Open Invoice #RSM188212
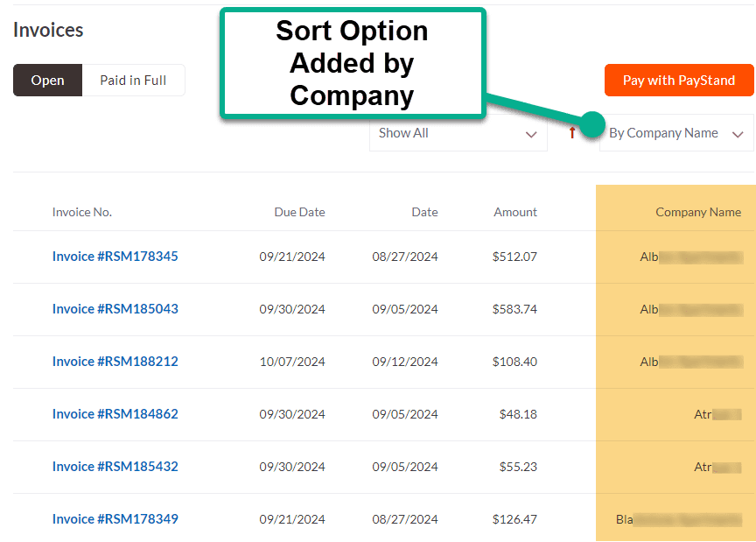The height and width of the screenshot is (542, 756). click(115, 362)
